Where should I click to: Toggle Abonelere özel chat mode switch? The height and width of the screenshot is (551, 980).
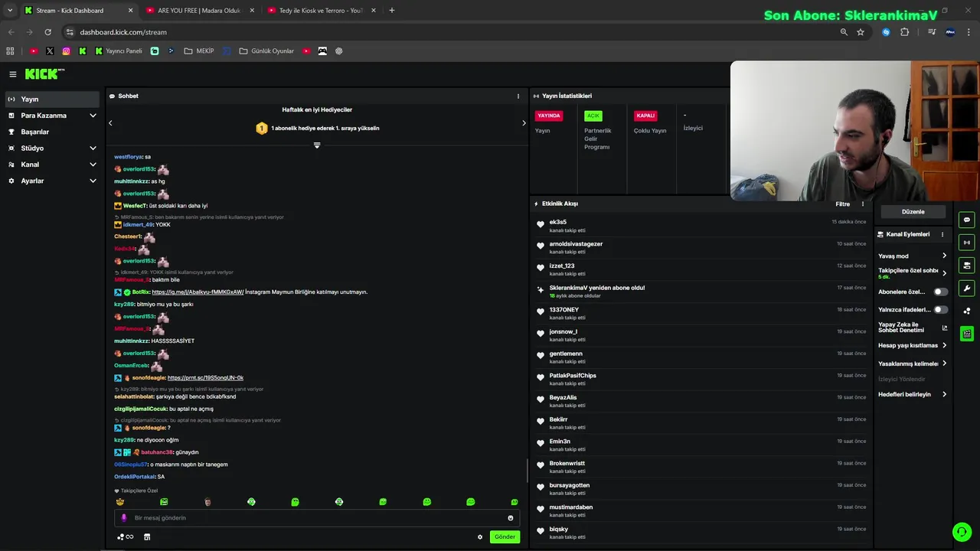pyautogui.click(x=940, y=292)
